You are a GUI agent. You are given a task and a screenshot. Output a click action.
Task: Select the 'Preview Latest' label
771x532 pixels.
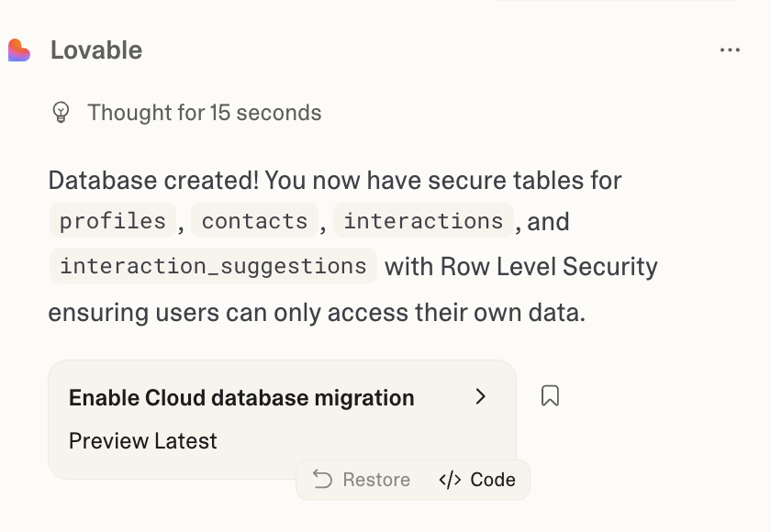point(143,441)
